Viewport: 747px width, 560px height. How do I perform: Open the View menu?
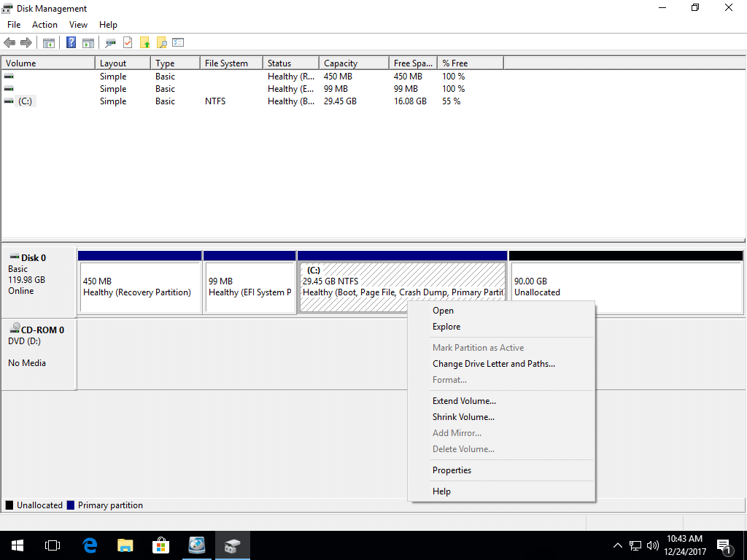(78, 25)
